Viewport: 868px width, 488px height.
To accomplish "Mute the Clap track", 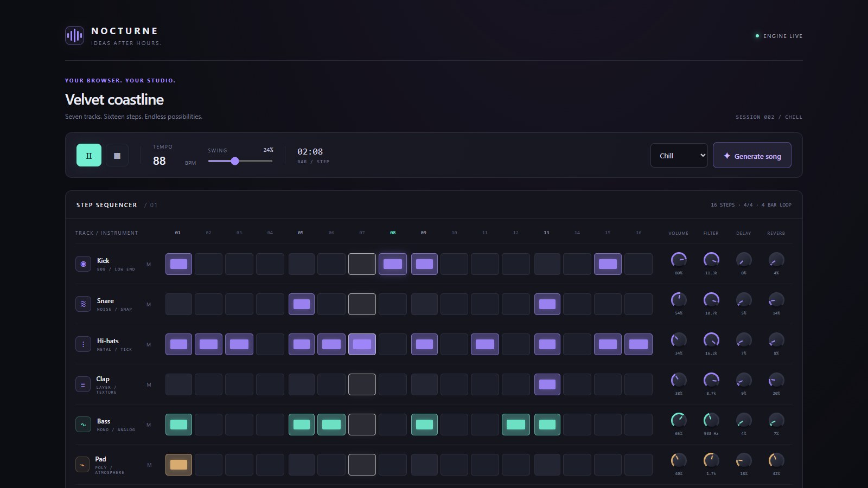I will pyautogui.click(x=149, y=385).
